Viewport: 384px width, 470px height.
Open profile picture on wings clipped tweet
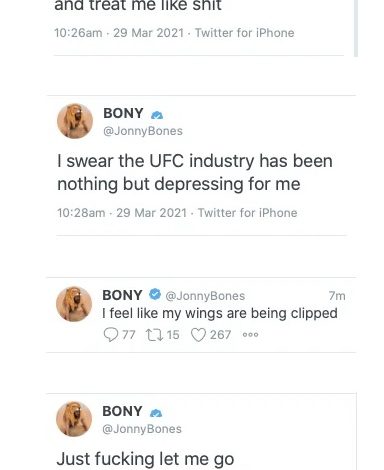pos(74,304)
